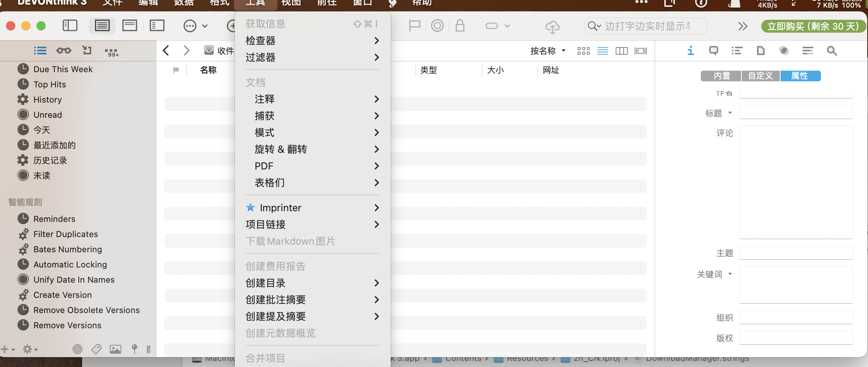Switch to icon grid view
This screenshot has width=868, height=367.
[583, 51]
